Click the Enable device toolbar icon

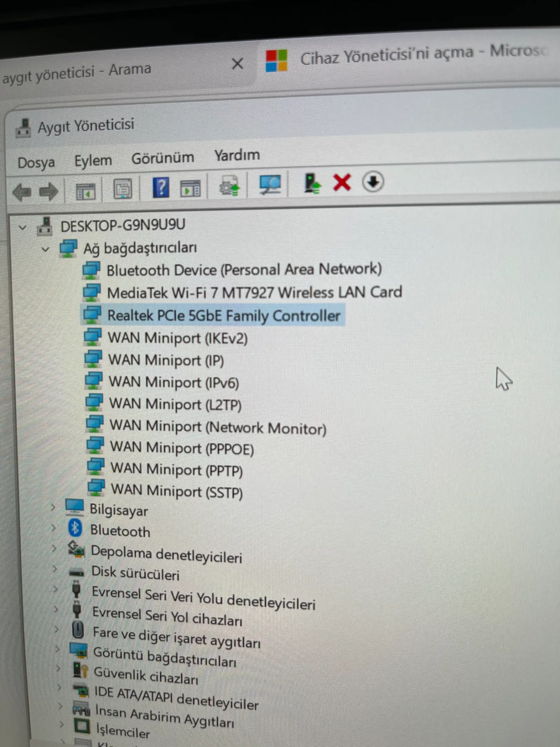pyautogui.click(x=312, y=183)
